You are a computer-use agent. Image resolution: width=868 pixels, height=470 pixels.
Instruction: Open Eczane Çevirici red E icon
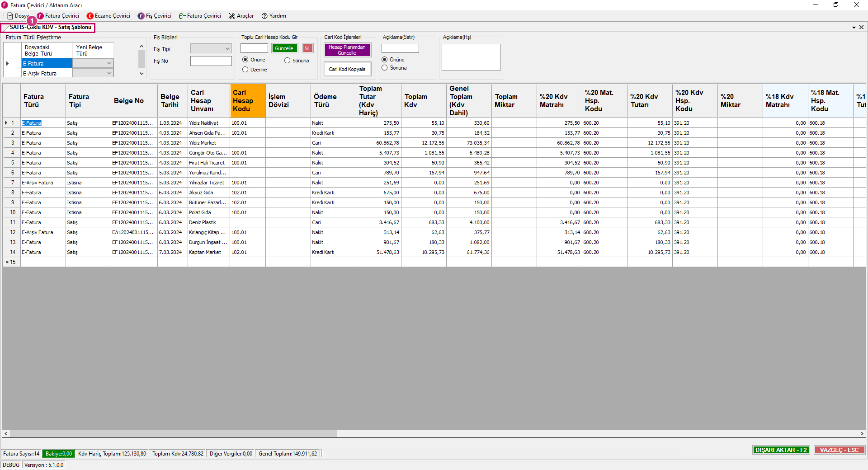click(x=90, y=16)
